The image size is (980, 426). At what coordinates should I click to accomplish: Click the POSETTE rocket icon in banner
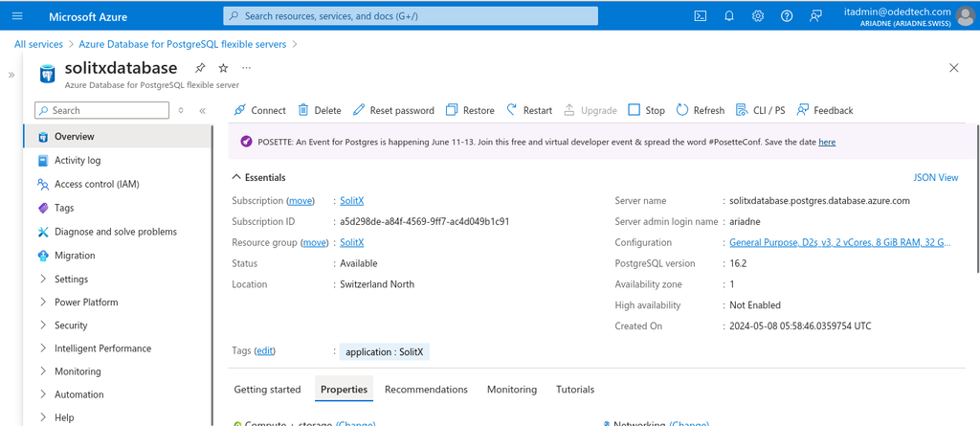click(246, 142)
